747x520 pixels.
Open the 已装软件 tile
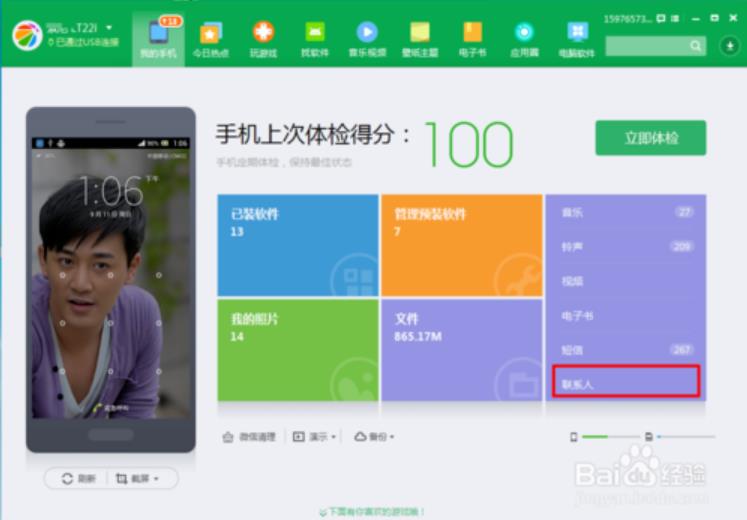[298, 245]
